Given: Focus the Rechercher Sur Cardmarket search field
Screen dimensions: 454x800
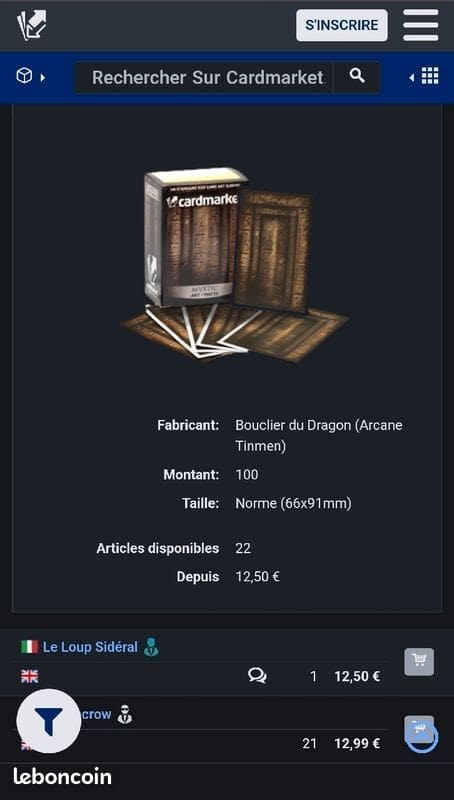Looking at the screenshot, I should pos(204,78).
